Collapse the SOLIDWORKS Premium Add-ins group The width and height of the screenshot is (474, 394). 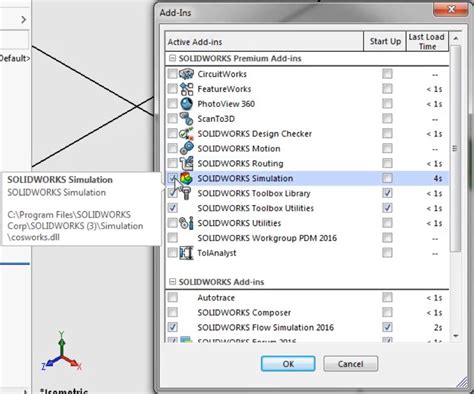coord(172,58)
